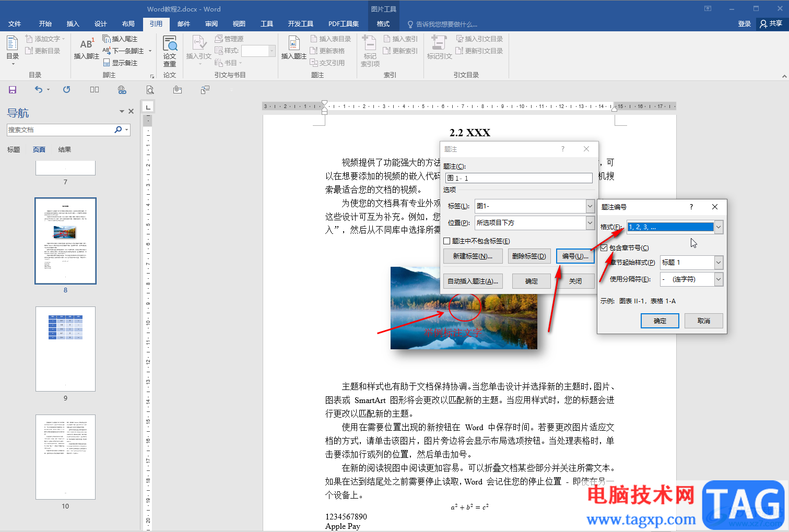
Task: Click 自动插入题注 AutoCaption button
Action: (473, 281)
